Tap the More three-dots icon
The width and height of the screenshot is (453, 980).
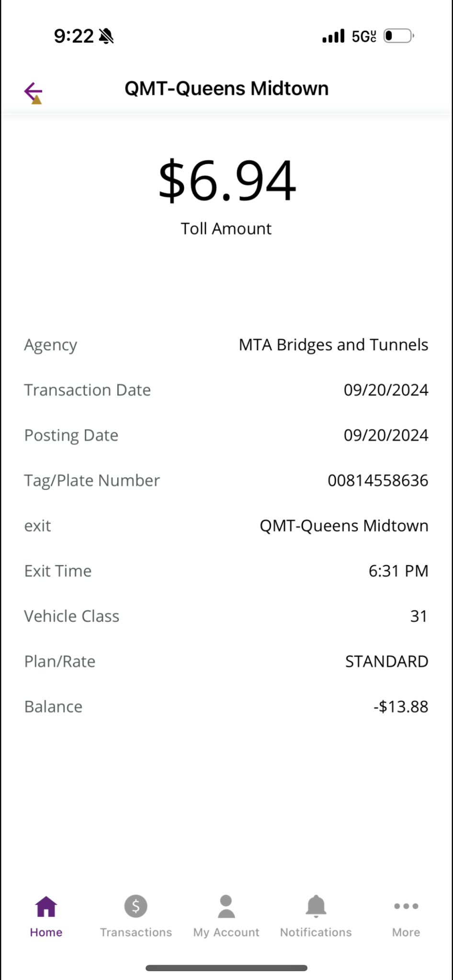(x=406, y=906)
